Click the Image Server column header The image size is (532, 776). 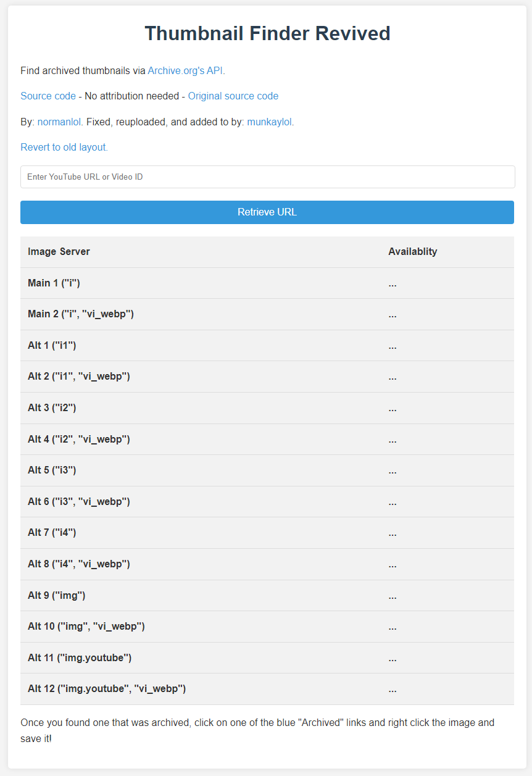click(x=59, y=251)
